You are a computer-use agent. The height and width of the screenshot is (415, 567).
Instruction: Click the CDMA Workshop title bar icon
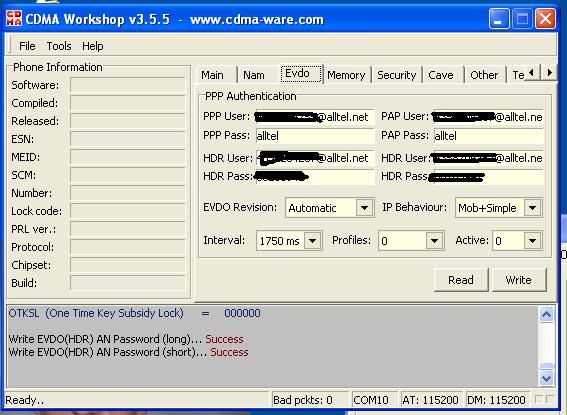coord(14,18)
